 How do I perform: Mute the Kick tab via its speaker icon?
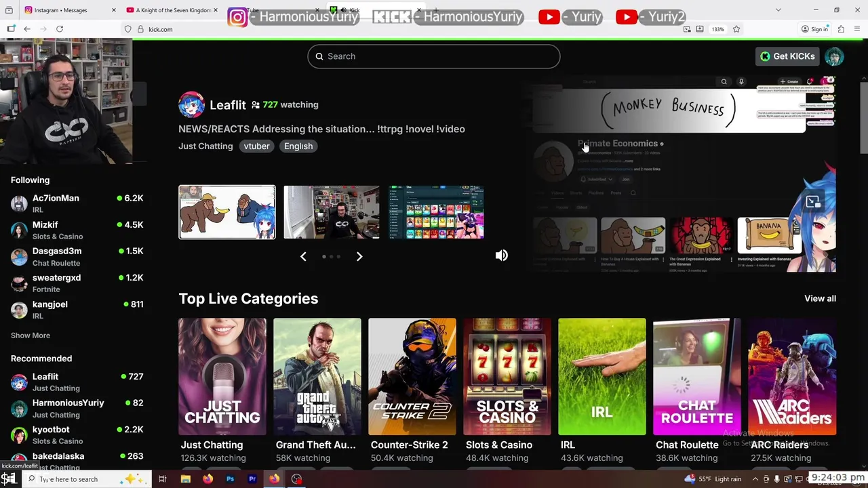click(344, 10)
